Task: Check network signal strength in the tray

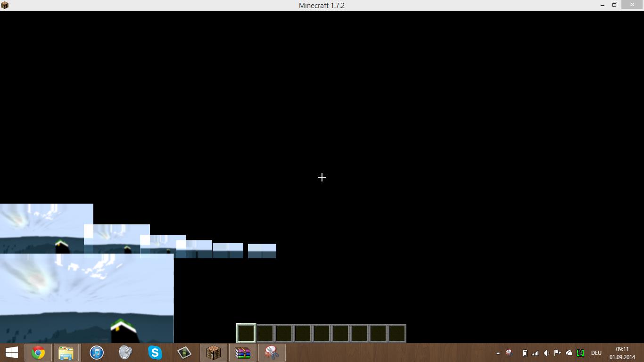Action: [x=535, y=353]
